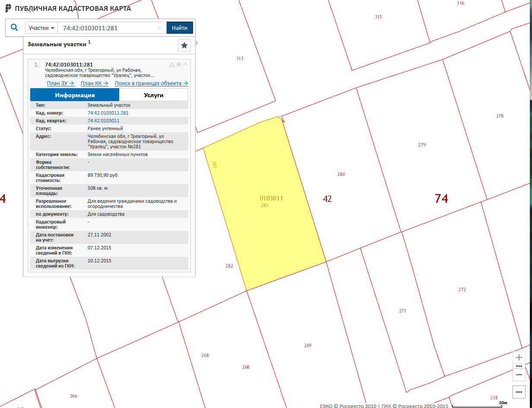This screenshot has height=408, width=532.
Task: Toggle favorite star for parcel 74:42:0103011:281
Action: click(x=179, y=64)
